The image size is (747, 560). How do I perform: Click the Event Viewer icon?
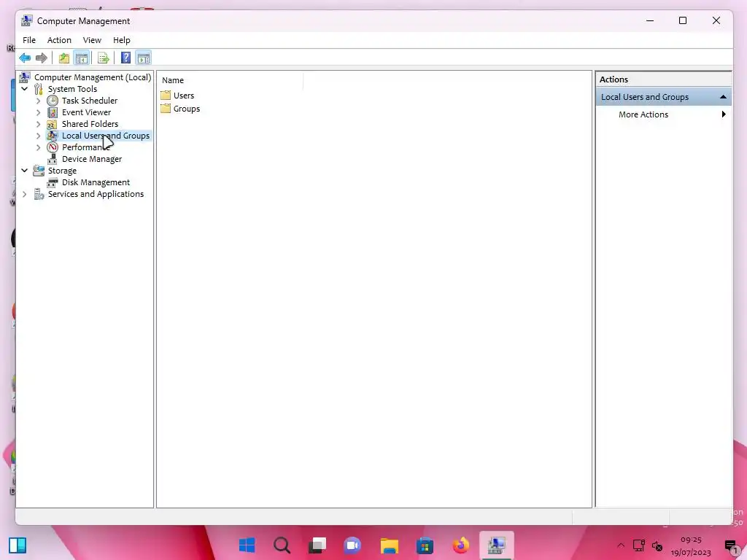click(x=53, y=112)
